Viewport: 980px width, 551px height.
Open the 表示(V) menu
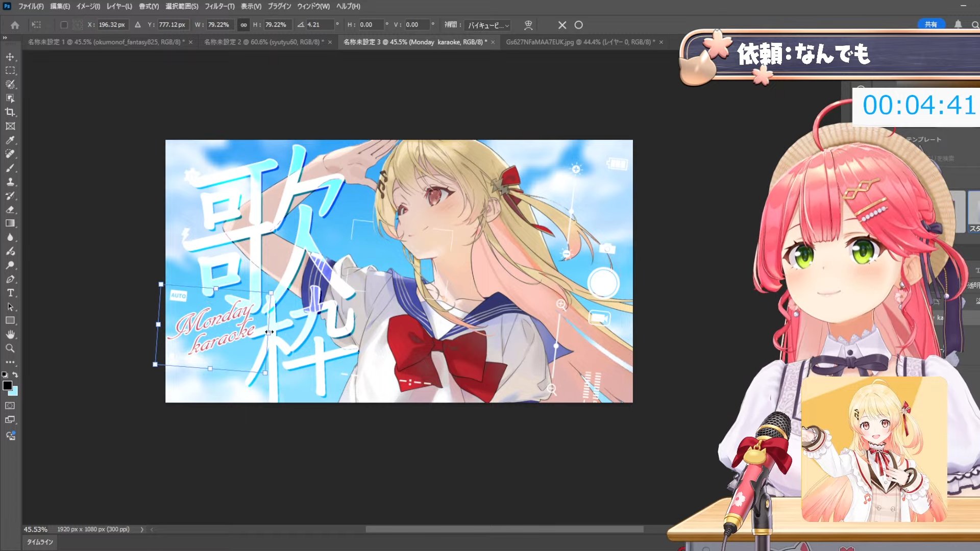[x=251, y=6]
